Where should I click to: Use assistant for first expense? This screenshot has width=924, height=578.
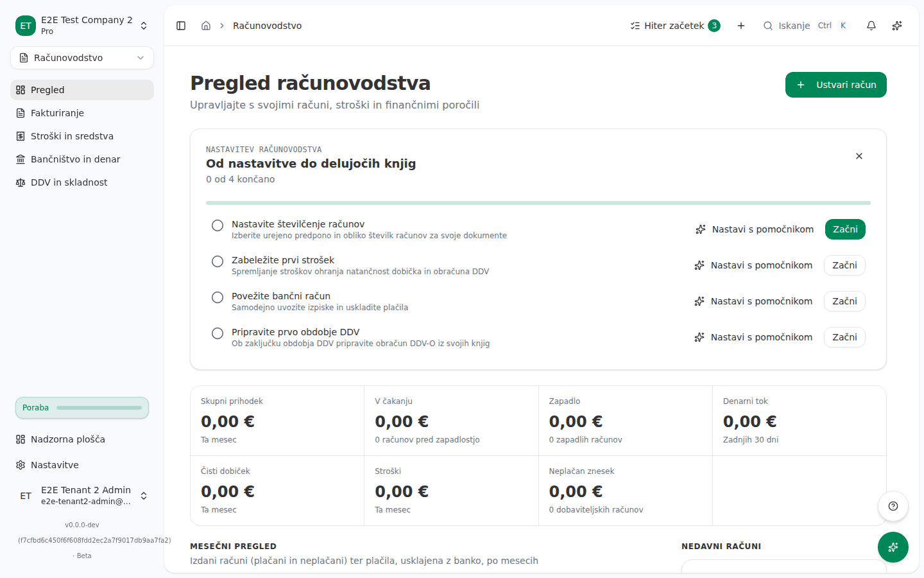[x=753, y=265]
